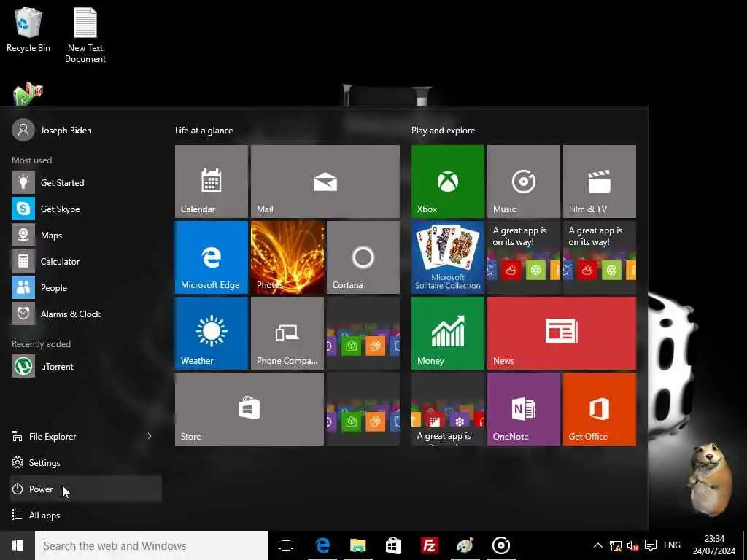This screenshot has height=560, width=747.
Task: Launch Edge from the taskbar
Action: click(x=322, y=545)
